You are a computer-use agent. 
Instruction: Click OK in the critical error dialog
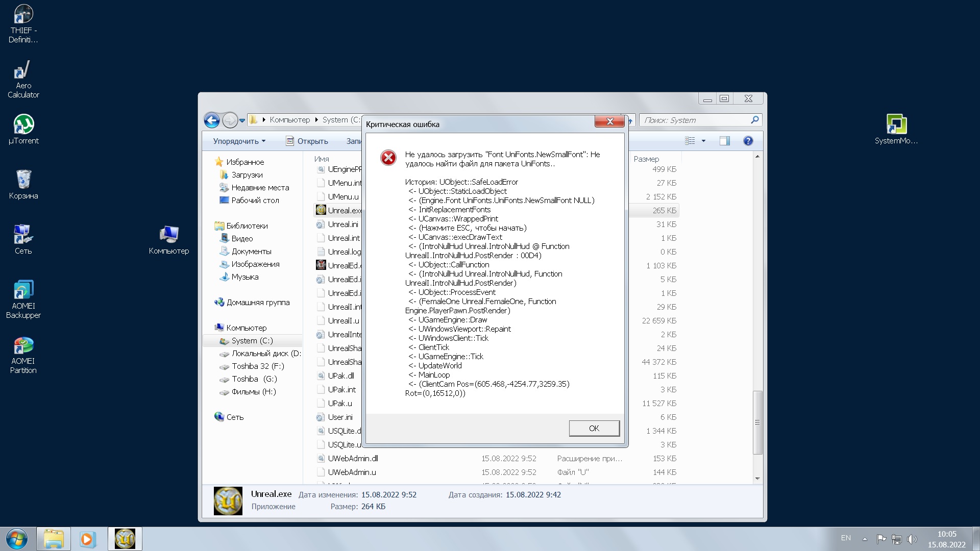pyautogui.click(x=594, y=429)
